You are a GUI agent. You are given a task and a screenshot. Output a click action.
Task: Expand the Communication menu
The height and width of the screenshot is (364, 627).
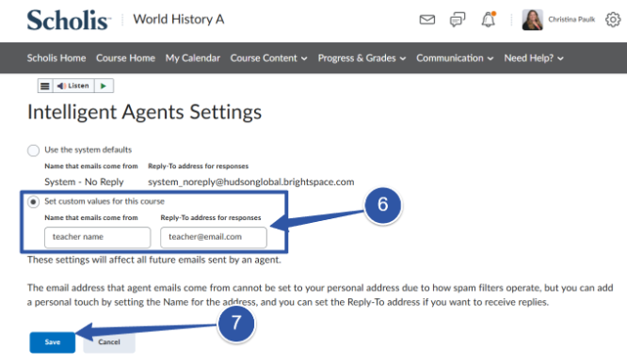pyautogui.click(x=455, y=58)
